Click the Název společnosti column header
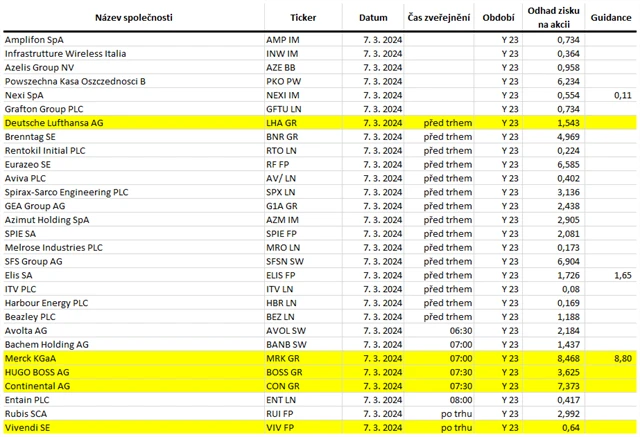This screenshot has height=437, width=640. tap(133, 18)
